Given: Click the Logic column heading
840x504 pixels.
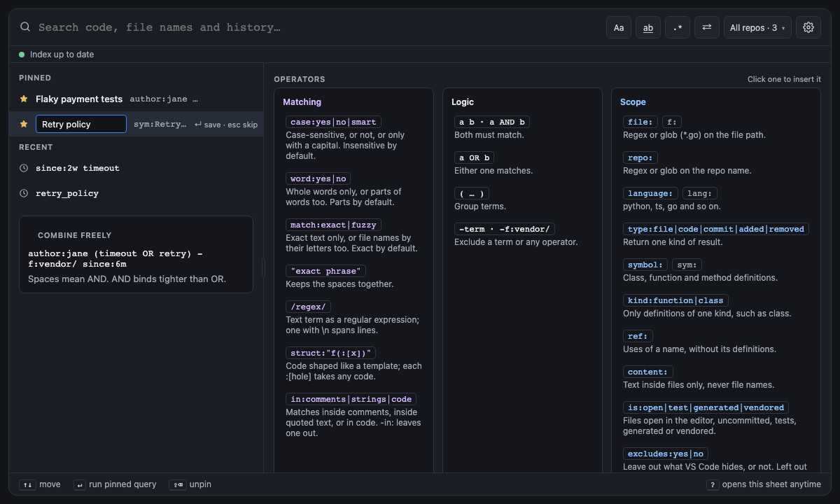Looking at the screenshot, I should (463, 102).
